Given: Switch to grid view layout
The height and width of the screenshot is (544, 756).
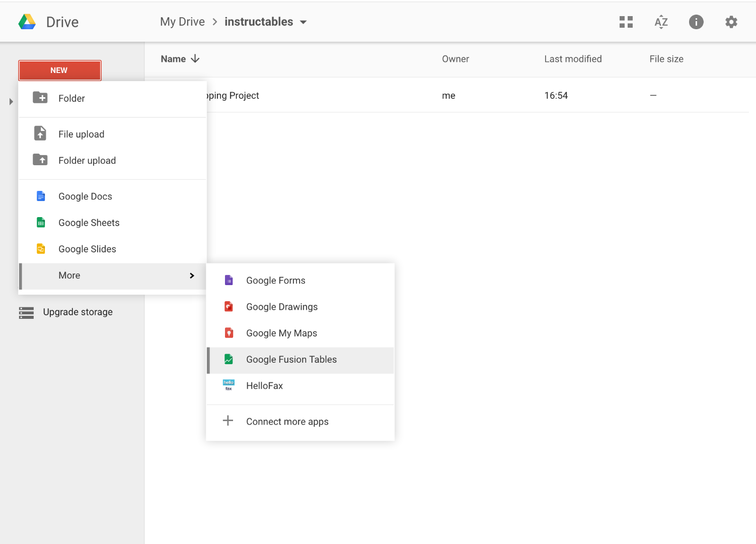Looking at the screenshot, I should 626,22.
